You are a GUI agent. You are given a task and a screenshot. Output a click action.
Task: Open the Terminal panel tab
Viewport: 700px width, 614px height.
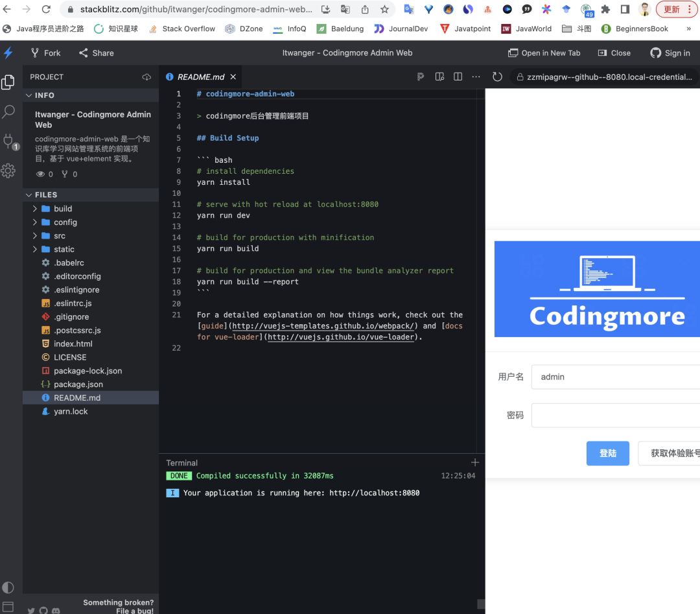click(x=181, y=463)
